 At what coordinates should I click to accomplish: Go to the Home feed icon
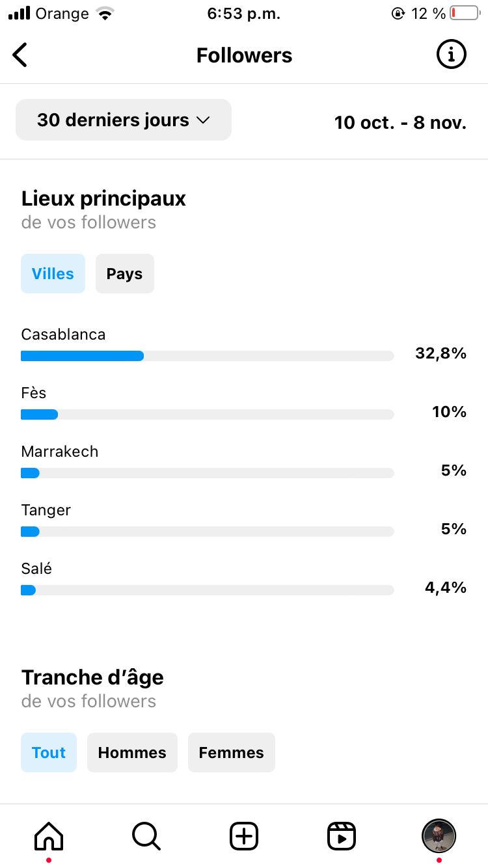tap(49, 835)
